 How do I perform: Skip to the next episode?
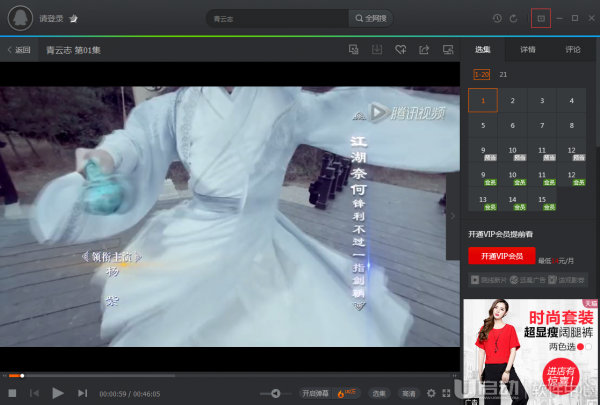coord(82,393)
